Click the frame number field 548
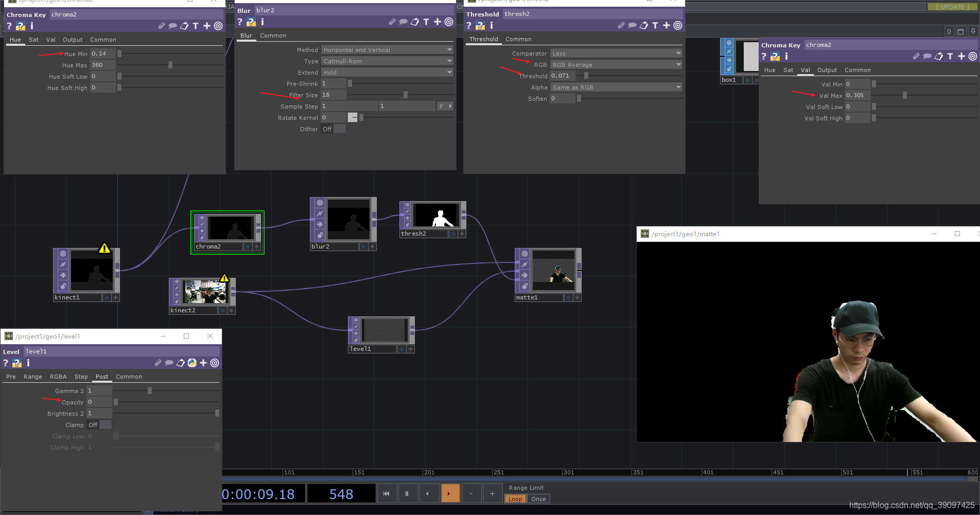Viewport: 980px width, 515px height. (341, 494)
